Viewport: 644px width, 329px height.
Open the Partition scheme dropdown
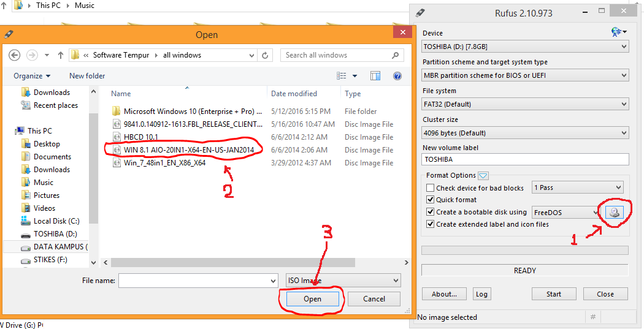[x=525, y=75]
